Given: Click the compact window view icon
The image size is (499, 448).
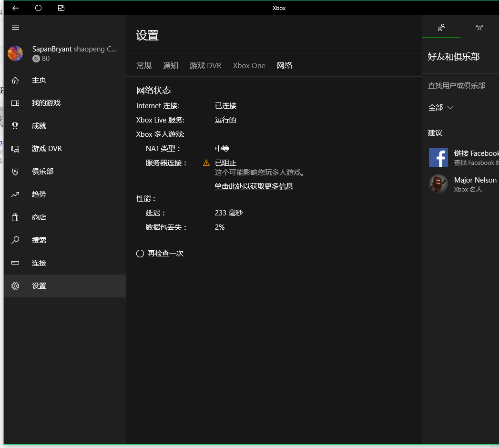Looking at the screenshot, I should pos(61,8).
